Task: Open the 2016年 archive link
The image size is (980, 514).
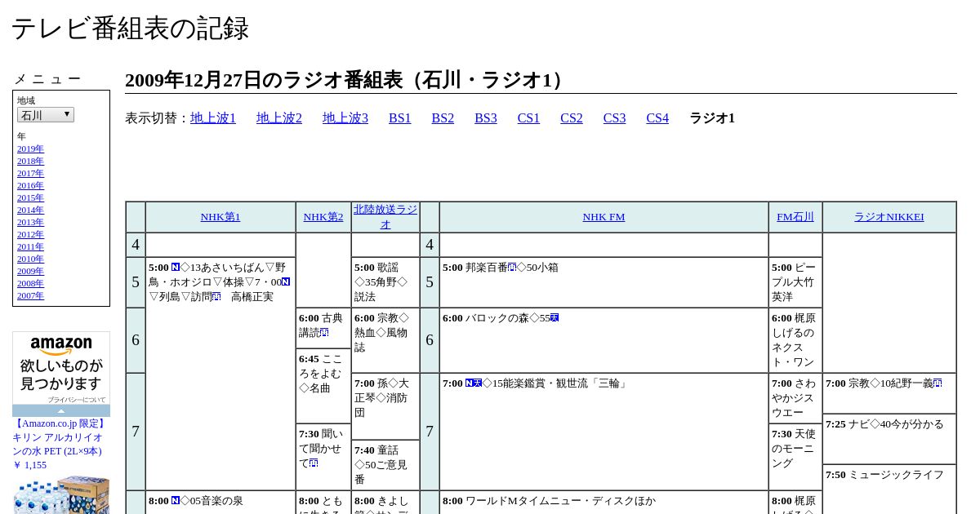Action: pyautogui.click(x=30, y=185)
